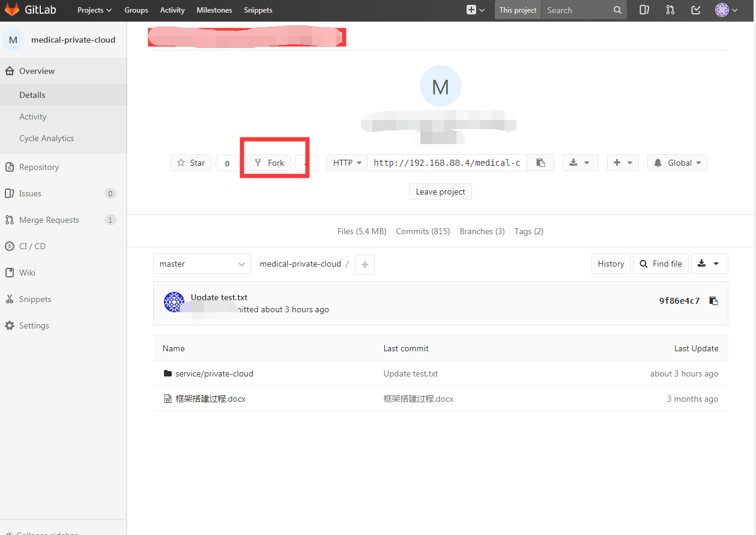
Task: Toggle Star on the project
Action: coord(190,162)
